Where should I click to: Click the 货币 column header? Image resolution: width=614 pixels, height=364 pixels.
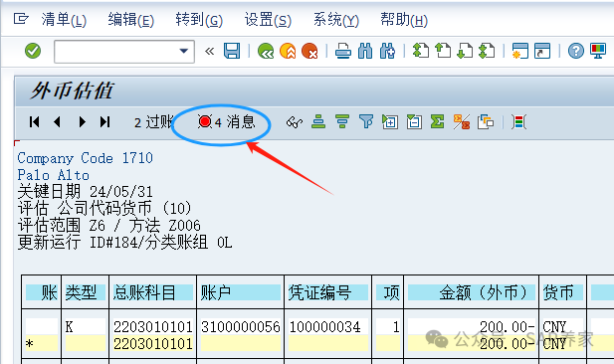click(562, 292)
